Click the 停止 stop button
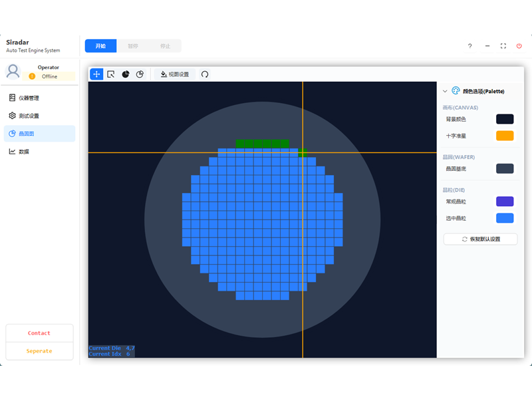532x399 pixels. 165,46
